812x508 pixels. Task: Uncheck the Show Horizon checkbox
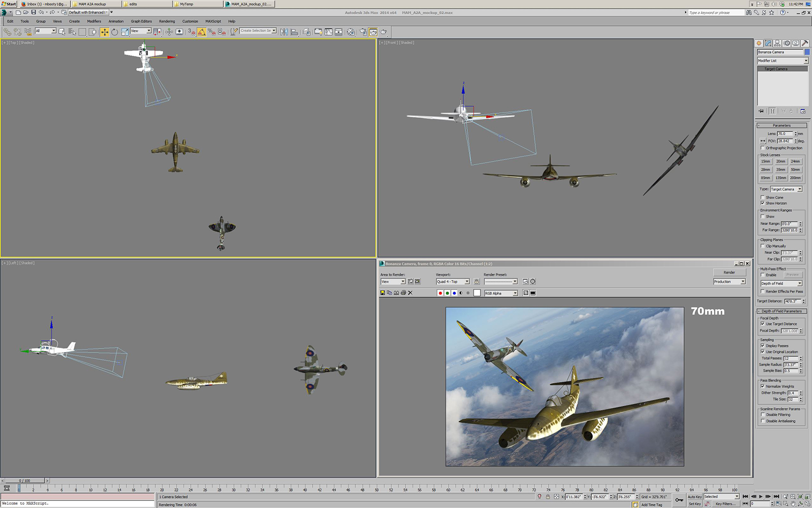coord(762,203)
